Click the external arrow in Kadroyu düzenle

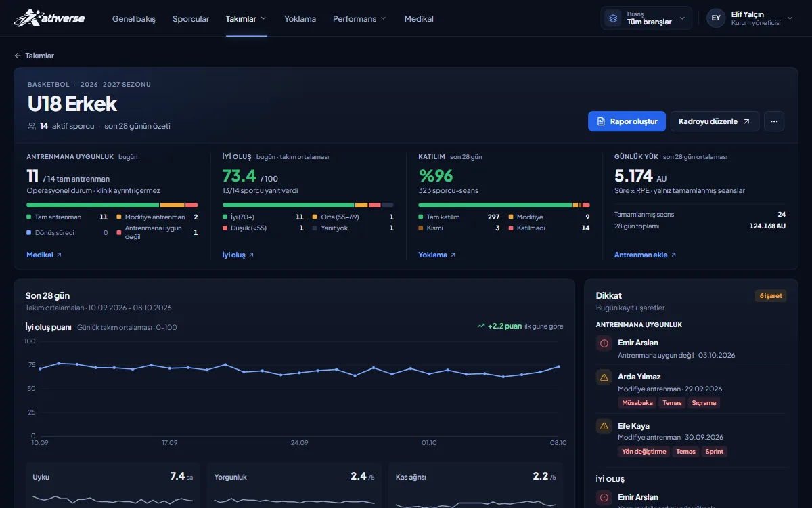tap(746, 121)
